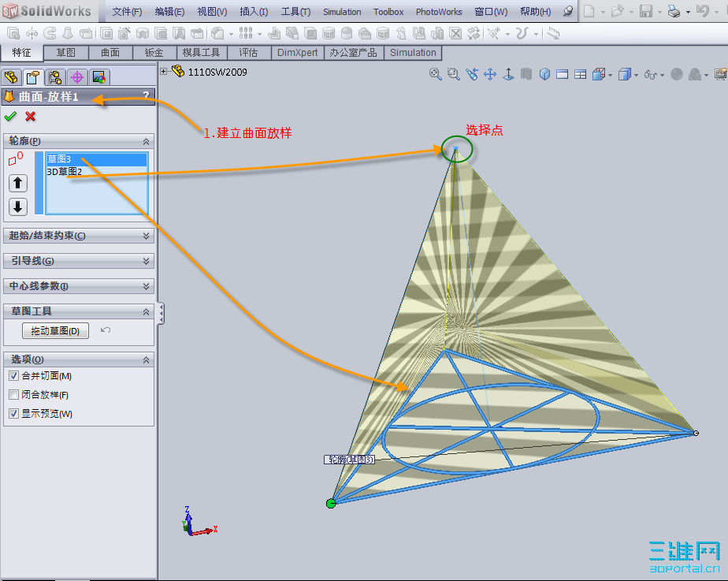Move selected profile down in list

pyautogui.click(x=18, y=207)
